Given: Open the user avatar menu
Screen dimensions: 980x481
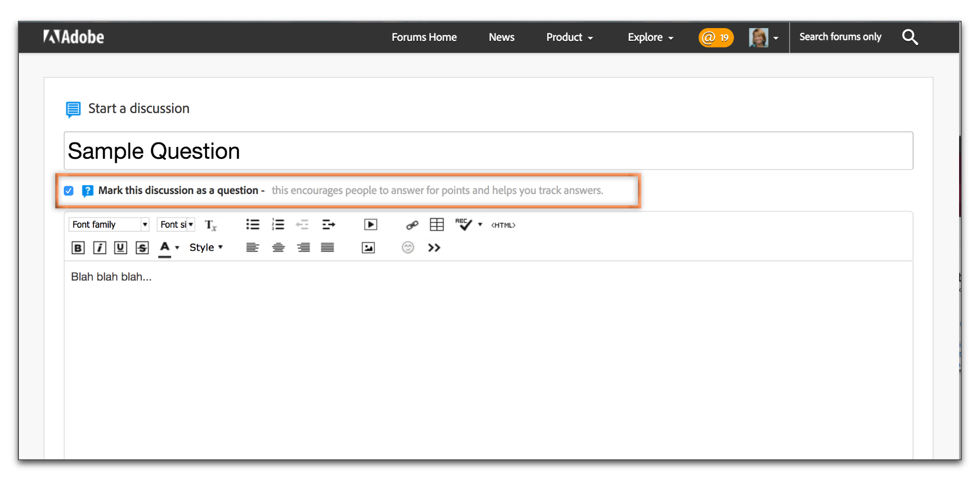Looking at the screenshot, I should (x=764, y=37).
